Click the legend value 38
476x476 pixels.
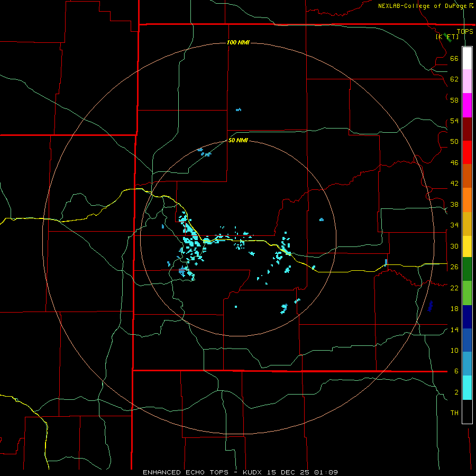click(x=454, y=204)
